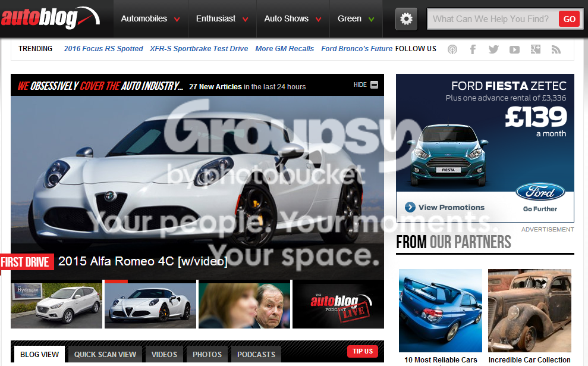Screen dimensions: 588x366
Task: Click the Autoblog logo
Action: coord(51,18)
